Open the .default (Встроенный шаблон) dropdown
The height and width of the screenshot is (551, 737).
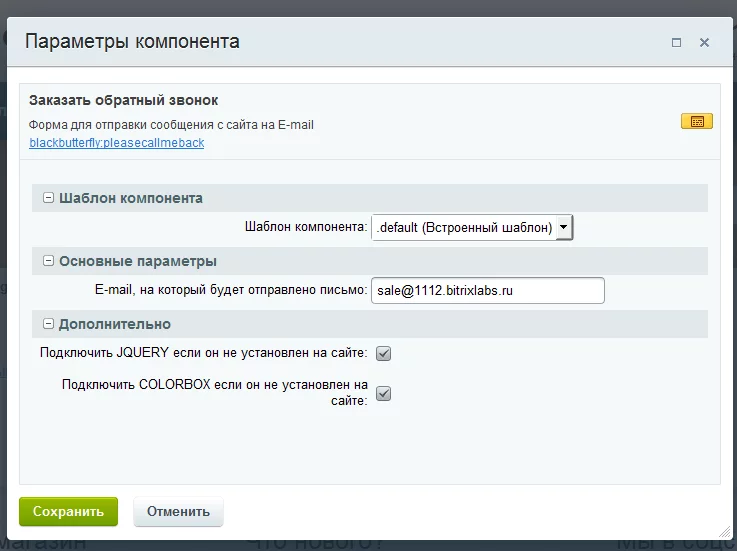tap(472, 228)
